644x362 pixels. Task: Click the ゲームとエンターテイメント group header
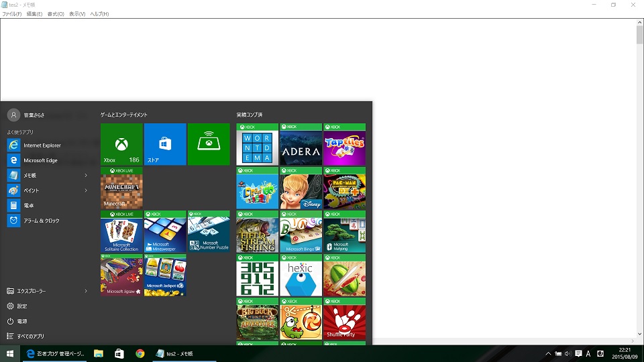pos(124,115)
